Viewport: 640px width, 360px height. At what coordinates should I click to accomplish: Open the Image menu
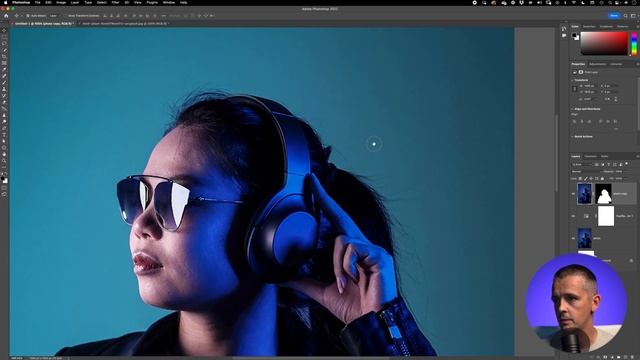pos(61,2)
